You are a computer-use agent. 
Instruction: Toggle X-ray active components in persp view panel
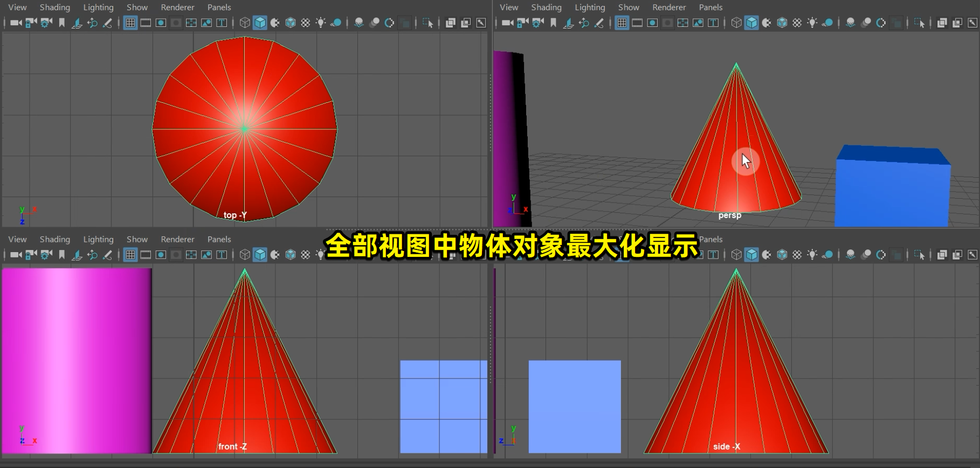957,23
